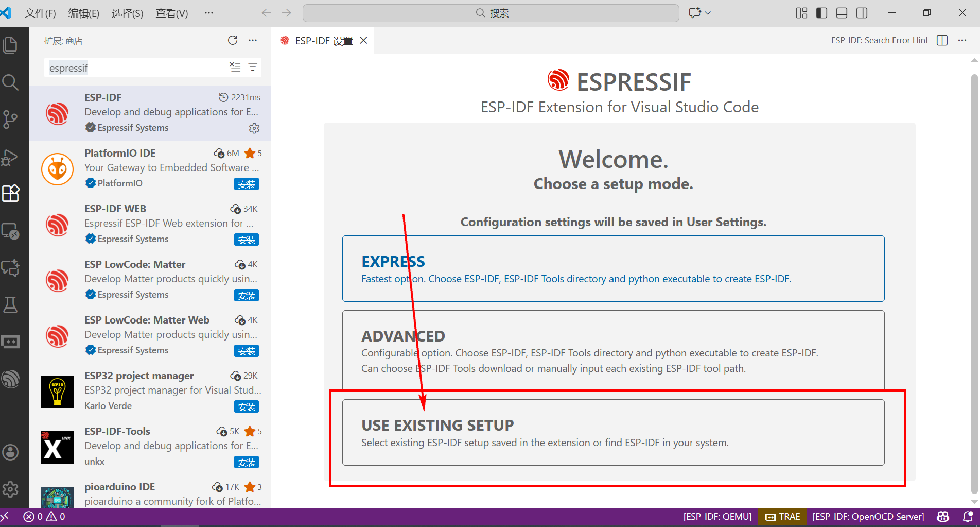Open the Remote Explorer view
This screenshot has height=527, width=980.
point(10,231)
